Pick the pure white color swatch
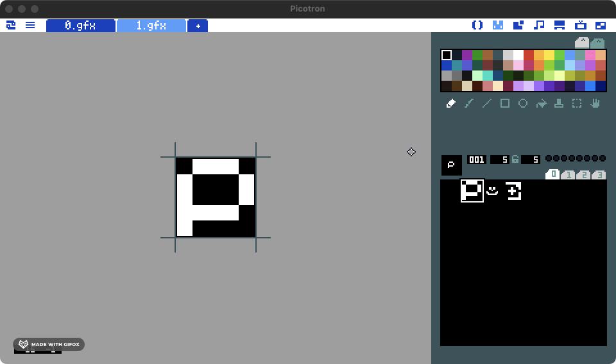The width and height of the screenshot is (616, 364). [518, 55]
